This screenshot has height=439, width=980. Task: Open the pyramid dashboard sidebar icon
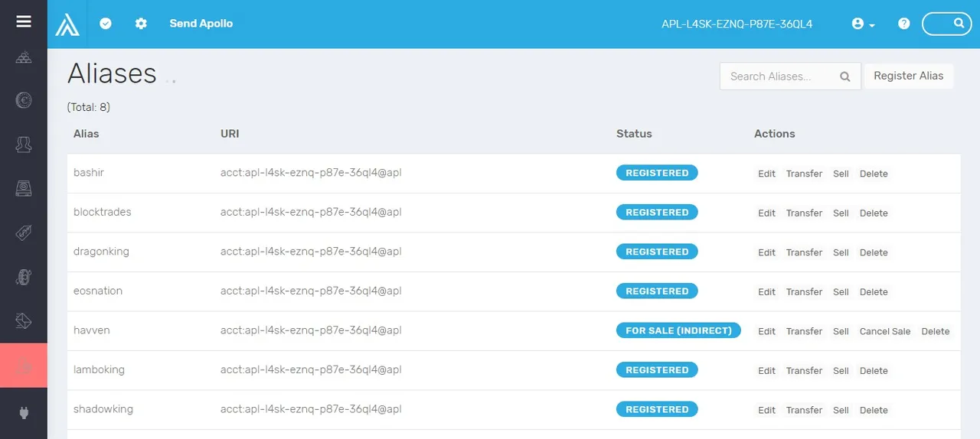(24, 57)
